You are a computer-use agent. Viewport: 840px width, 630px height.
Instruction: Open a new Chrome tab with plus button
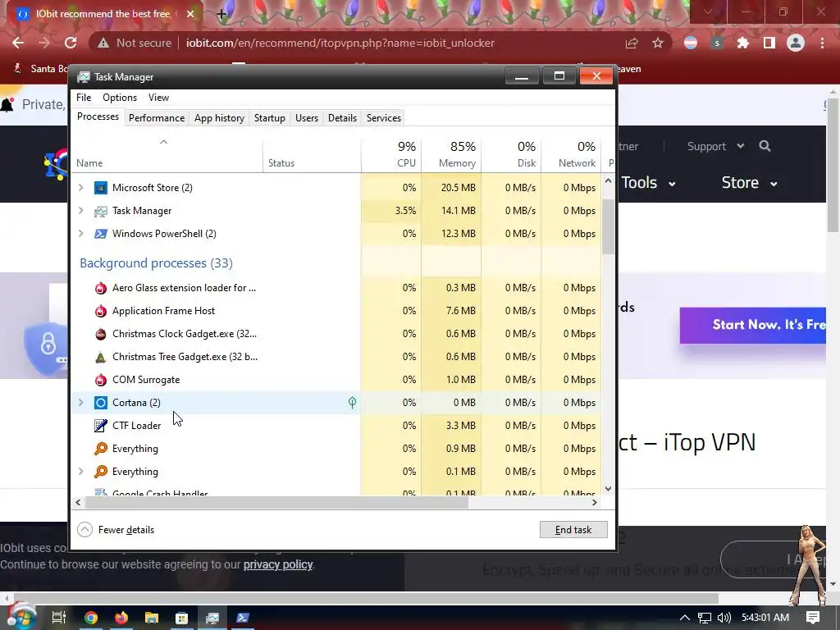(221, 14)
